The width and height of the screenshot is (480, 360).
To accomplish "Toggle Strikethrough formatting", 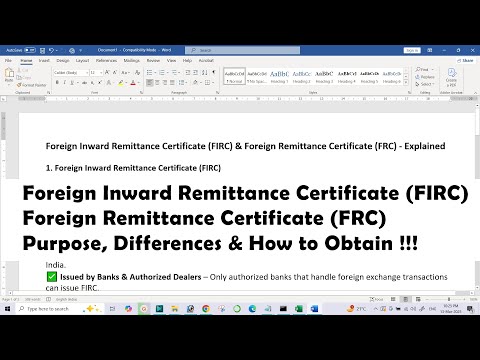I will click(x=85, y=82).
